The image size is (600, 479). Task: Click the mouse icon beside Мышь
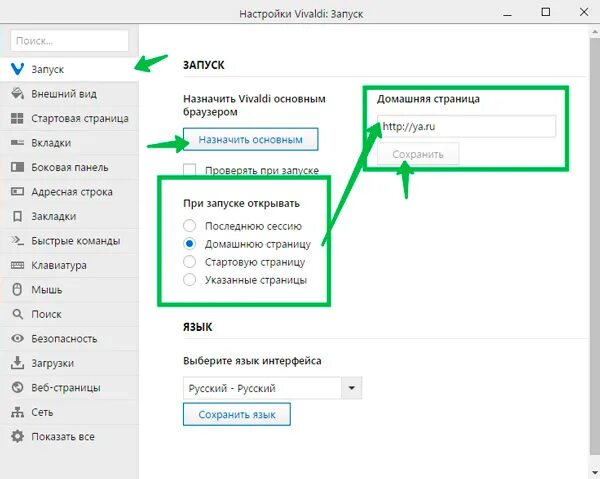click(x=17, y=290)
